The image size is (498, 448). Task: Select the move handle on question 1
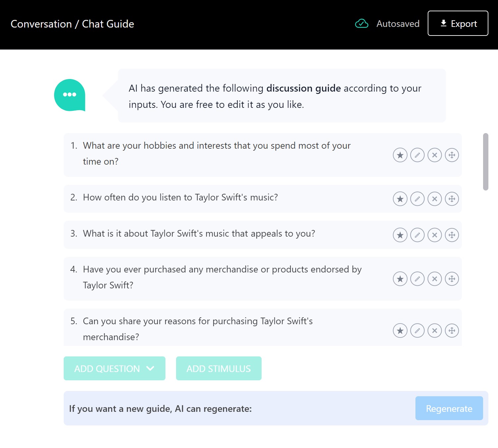pyautogui.click(x=452, y=155)
